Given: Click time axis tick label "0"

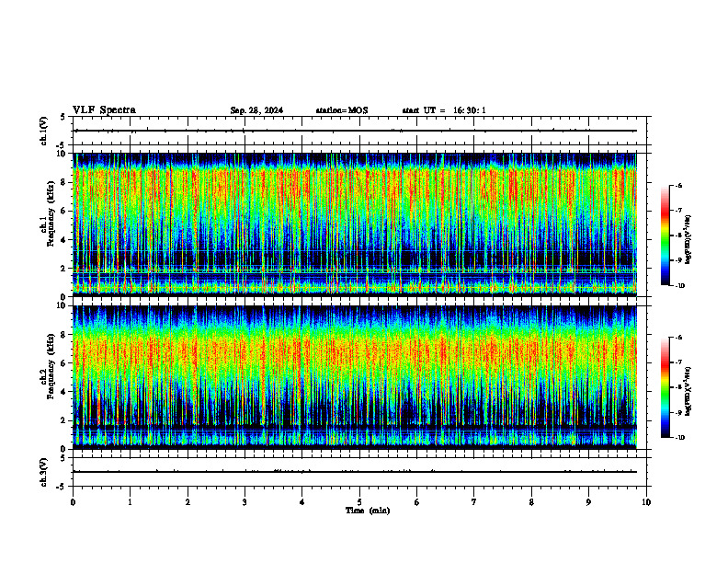Looking at the screenshot, I should click(x=73, y=502).
